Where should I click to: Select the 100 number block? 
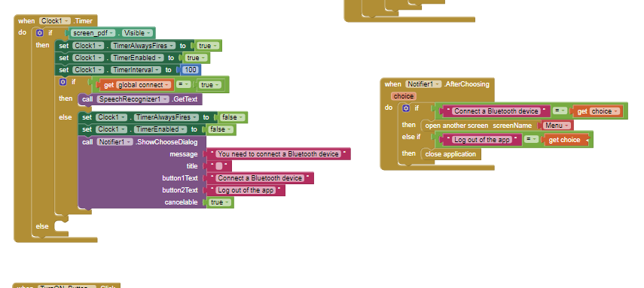(191, 70)
